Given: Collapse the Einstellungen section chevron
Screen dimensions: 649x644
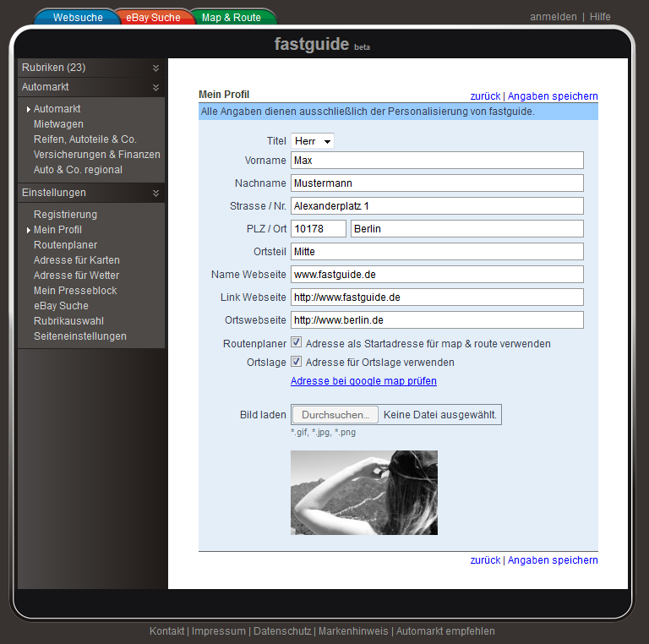Looking at the screenshot, I should (x=155, y=193).
